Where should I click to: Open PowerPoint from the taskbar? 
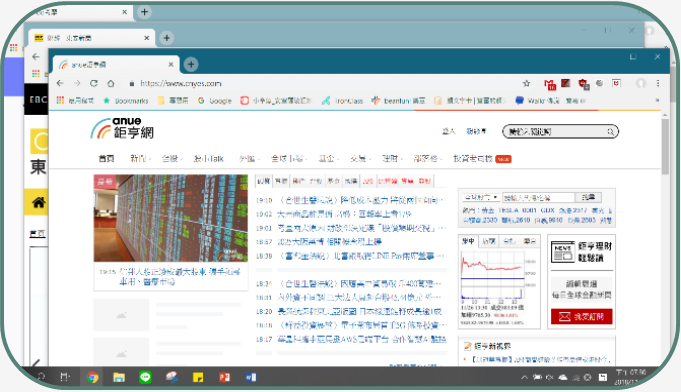225,377
